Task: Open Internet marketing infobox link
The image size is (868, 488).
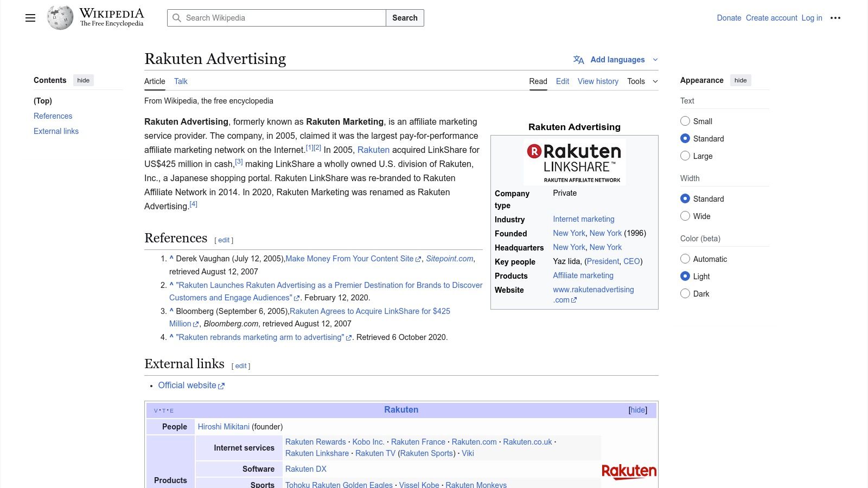Action: [584, 219]
